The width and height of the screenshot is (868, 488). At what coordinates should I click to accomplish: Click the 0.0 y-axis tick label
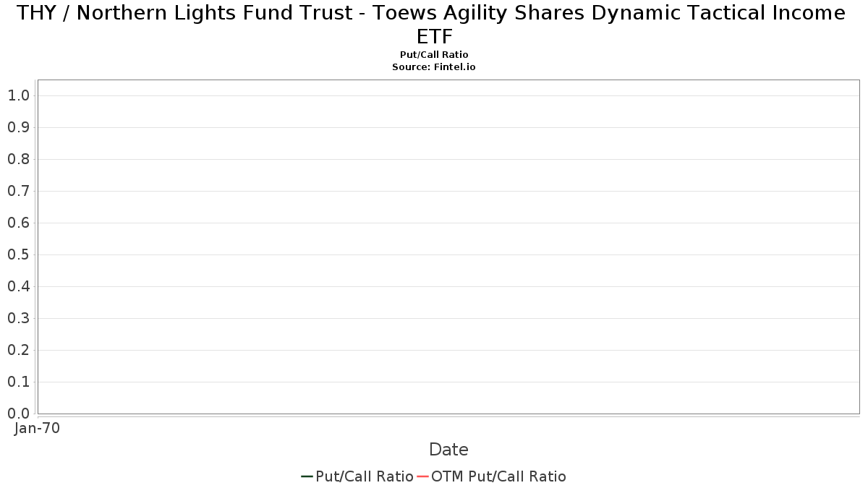(x=19, y=414)
